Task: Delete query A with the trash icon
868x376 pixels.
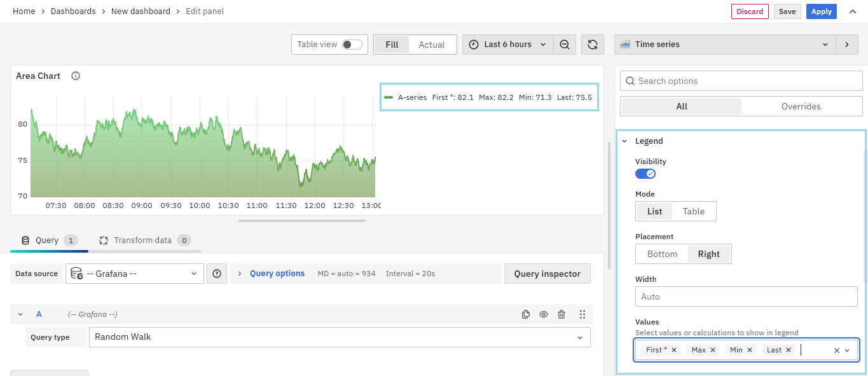Action: pos(561,314)
